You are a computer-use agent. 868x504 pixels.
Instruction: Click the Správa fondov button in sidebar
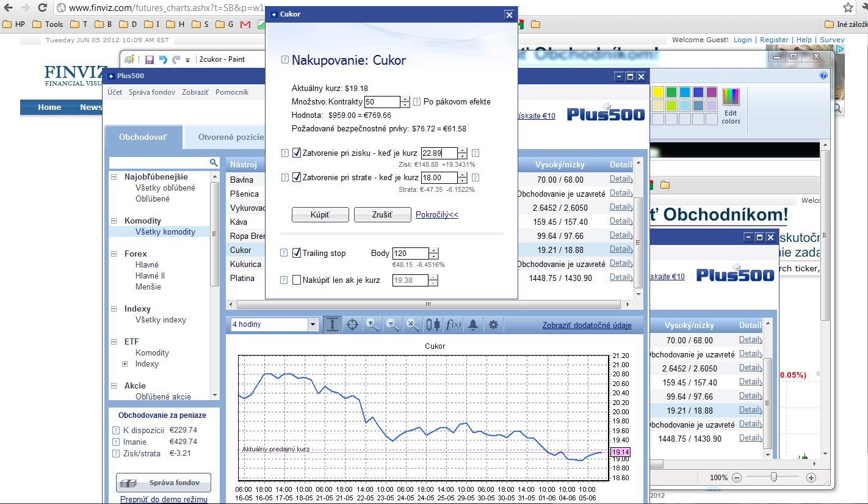point(164,483)
